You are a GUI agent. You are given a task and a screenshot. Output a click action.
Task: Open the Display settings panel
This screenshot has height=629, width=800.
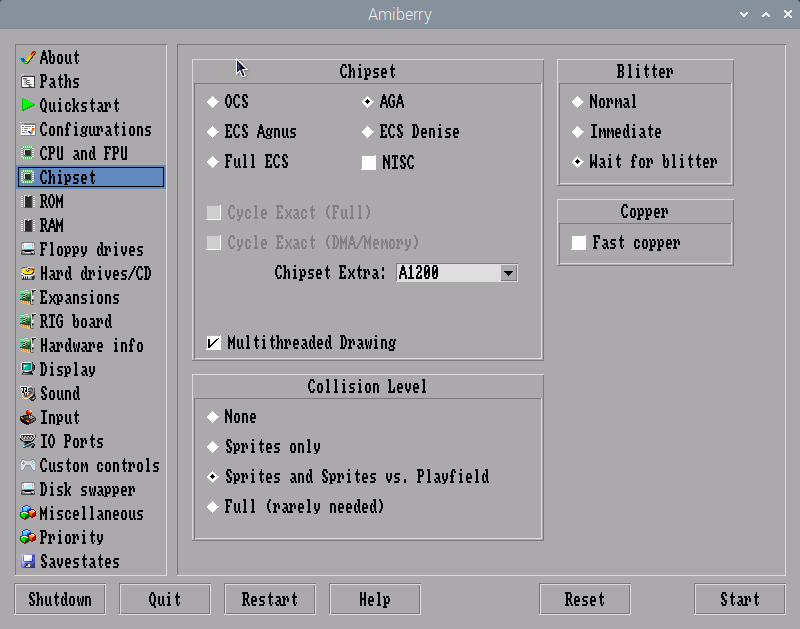click(x=91, y=369)
